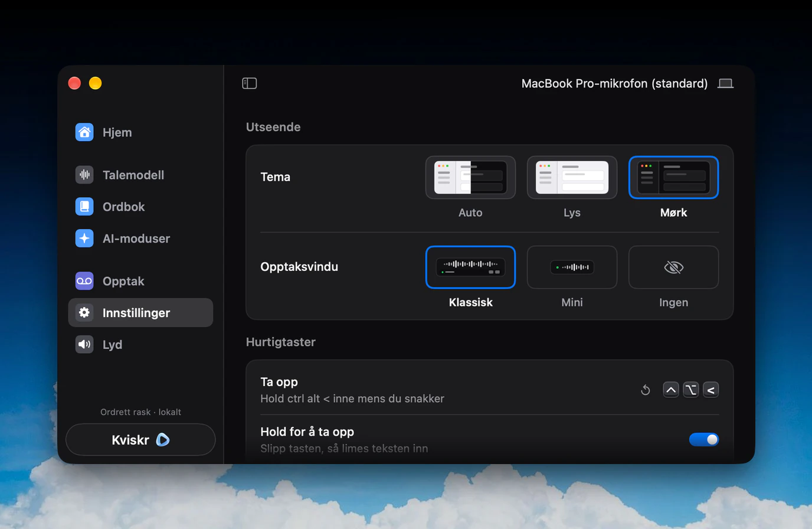This screenshot has width=812, height=529.
Task: Reset the Ta opp shortcut with the arrow icon
Action: 646,390
